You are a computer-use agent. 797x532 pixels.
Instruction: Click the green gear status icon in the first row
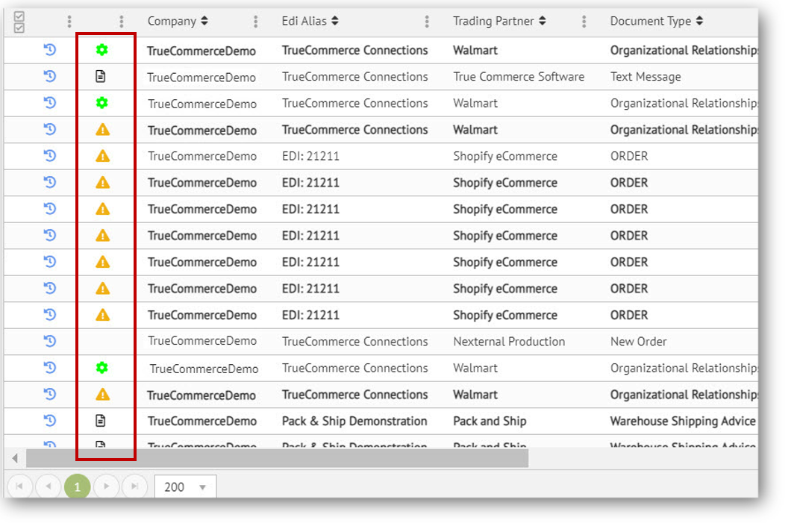102,50
